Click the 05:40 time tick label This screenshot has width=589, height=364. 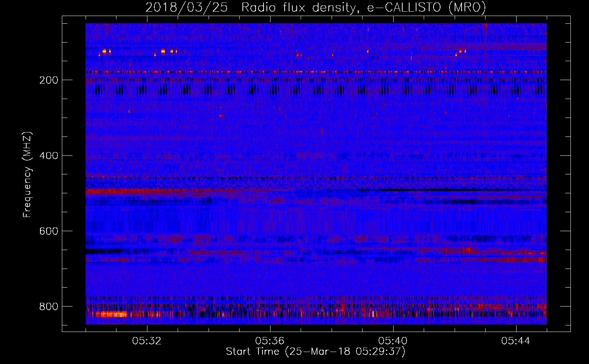(393, 341)
